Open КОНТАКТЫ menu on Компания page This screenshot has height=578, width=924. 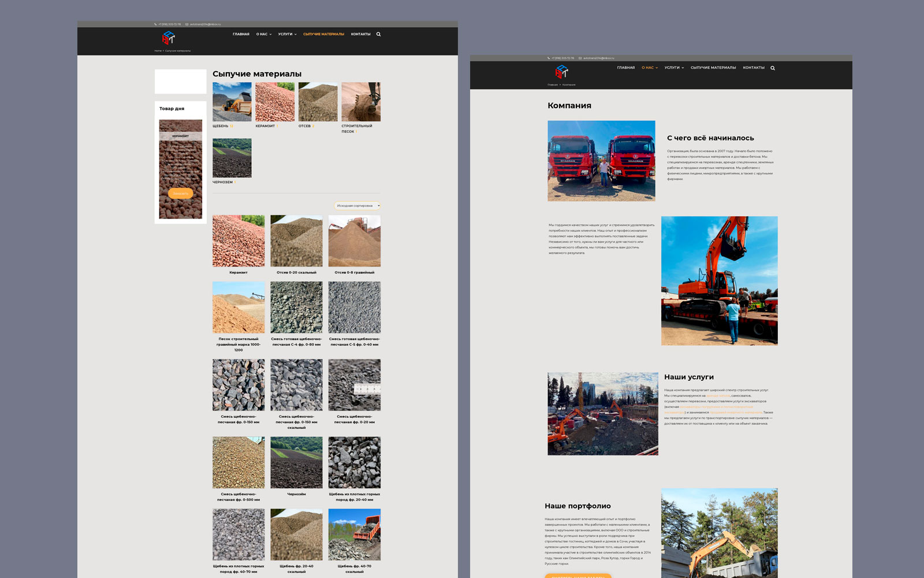click(x=754, y=68)
